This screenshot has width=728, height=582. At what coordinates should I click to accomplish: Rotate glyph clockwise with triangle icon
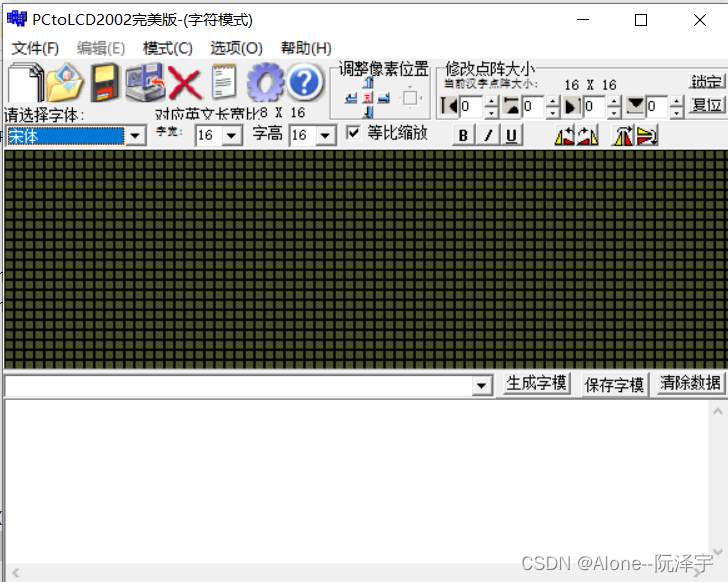(x=587, y=136)
